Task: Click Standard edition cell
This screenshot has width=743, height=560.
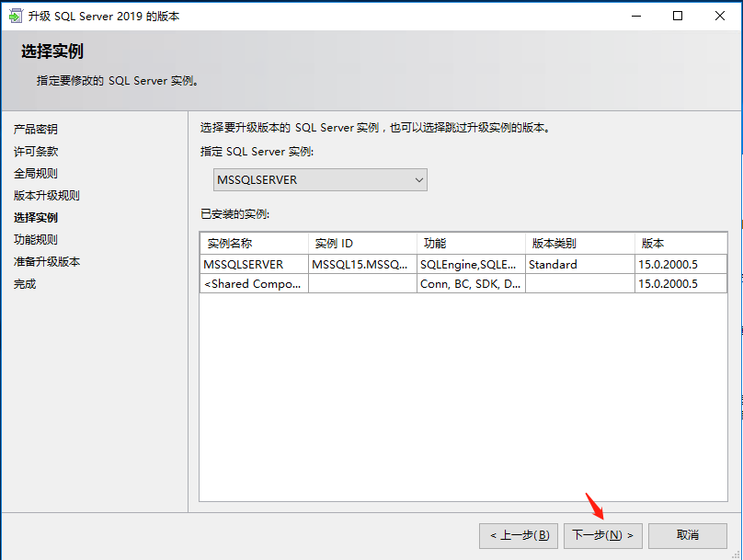Action: click(x=580, y=264)
